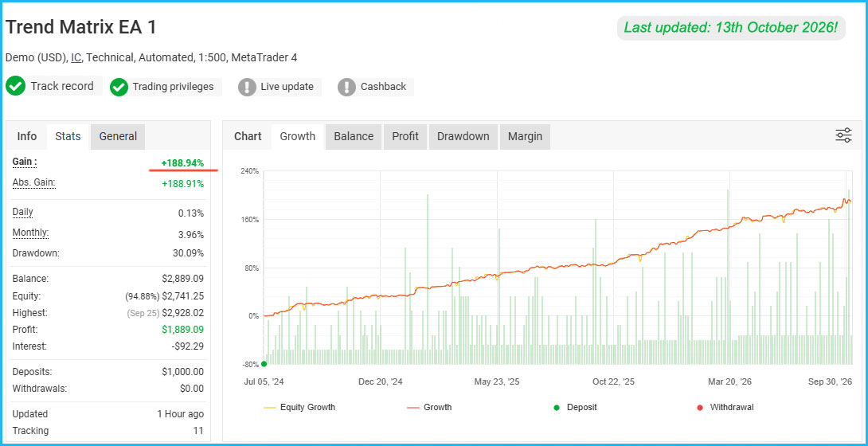The height and width of the screenshot is (446, 868).
Task: Click the Drawdown stat label
Action: 35,253
